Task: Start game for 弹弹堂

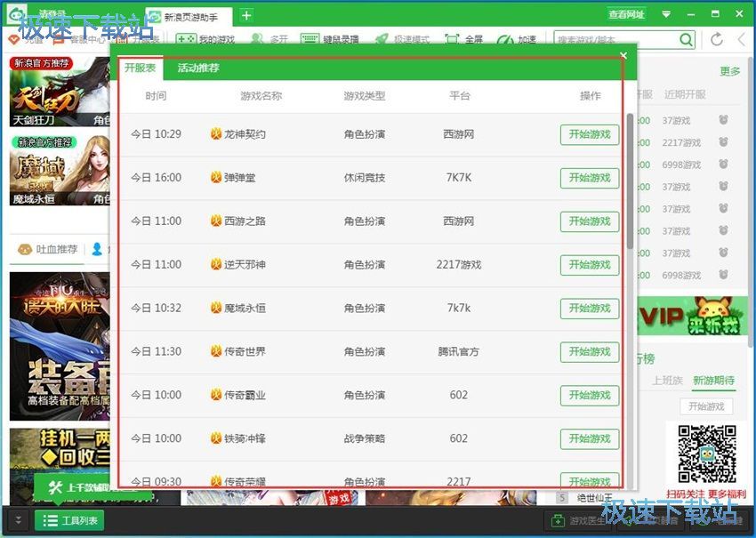Action: pyautogui.click(x=590, y=177)
